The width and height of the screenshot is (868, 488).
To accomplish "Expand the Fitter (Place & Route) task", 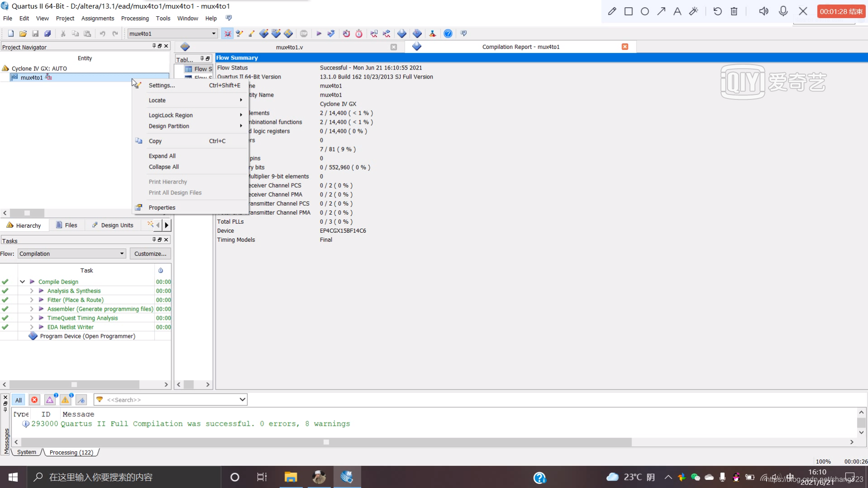I will (x=31, y=300).
